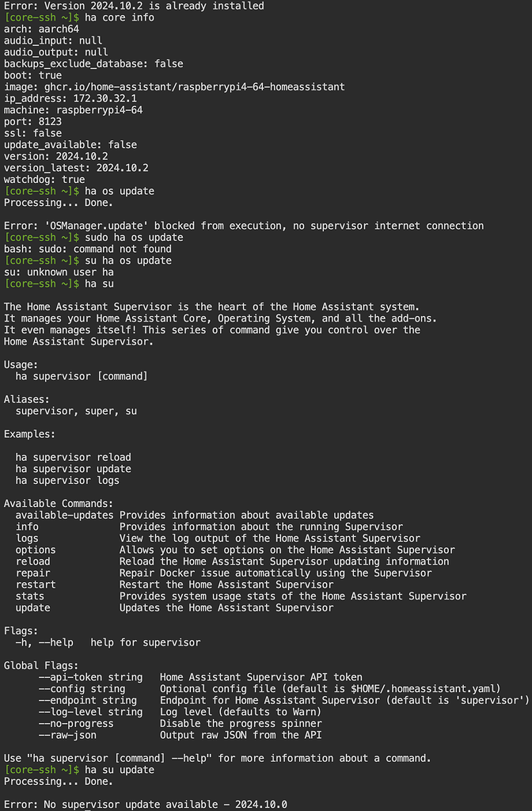The image size is (532, 811).
Task: Click the "repair" command in Available Commands
Action: point(32,573)
